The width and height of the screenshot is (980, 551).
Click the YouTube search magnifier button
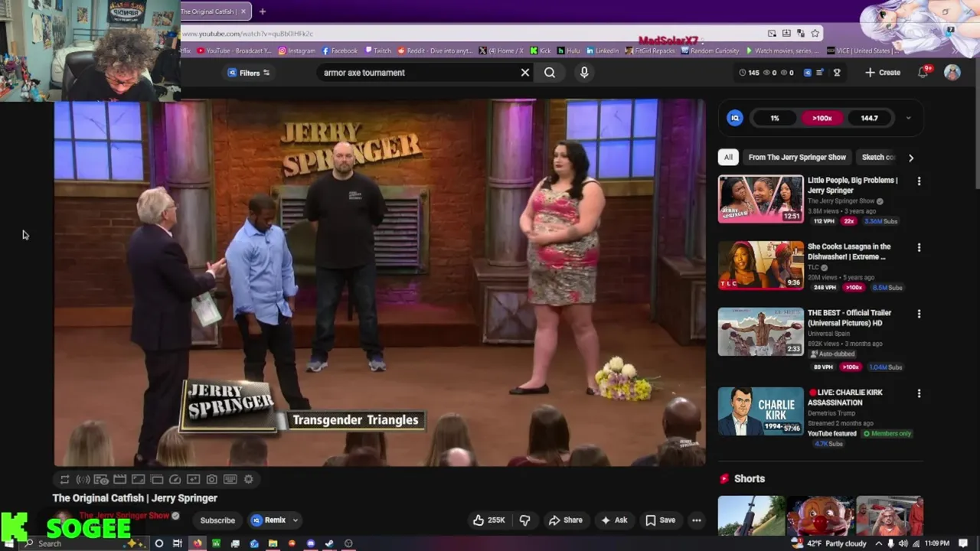[550, 73]
